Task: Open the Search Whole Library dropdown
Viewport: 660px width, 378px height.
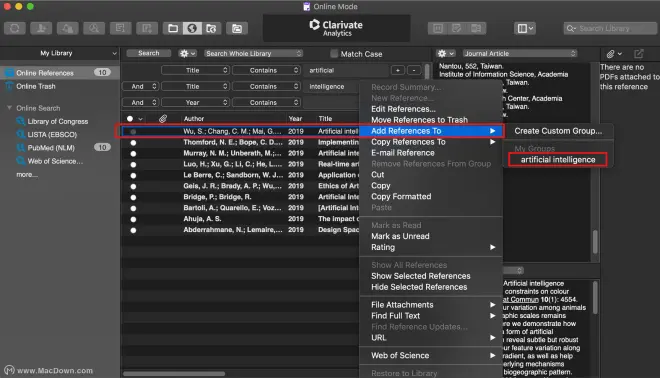Action: click(253, 53)
